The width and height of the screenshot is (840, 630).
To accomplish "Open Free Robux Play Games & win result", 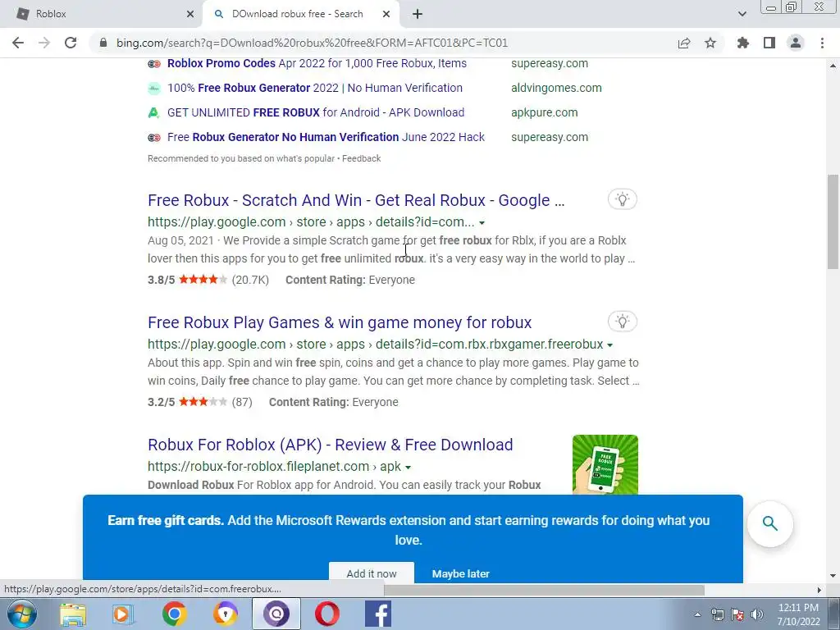I will tap(340, 322).
